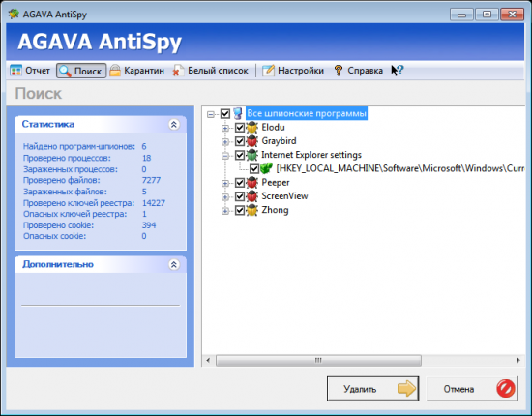The height and width of the screenshot is (416, 532).
Task: Click the horizontal scrollbar thumb
Action: tap(318, 360)
